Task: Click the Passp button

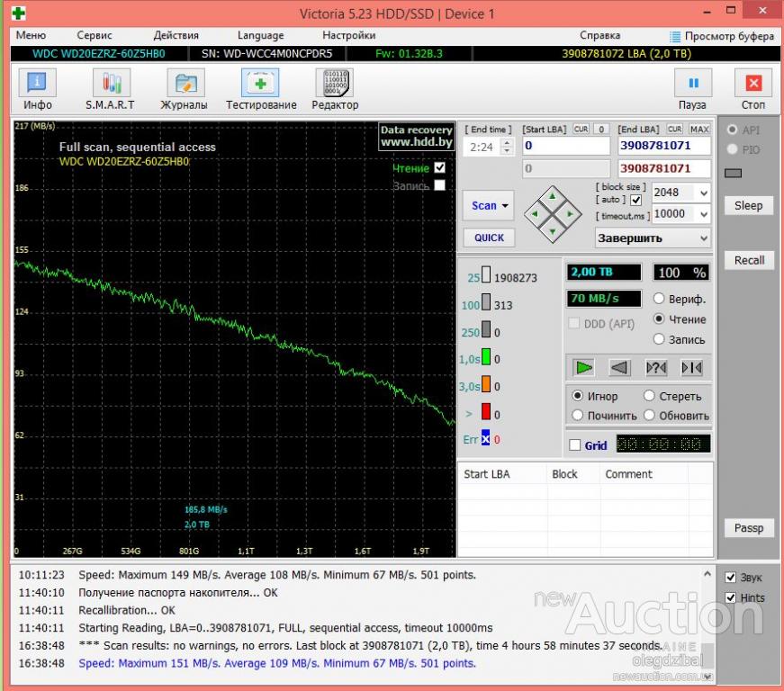Action: click(749, 528)
